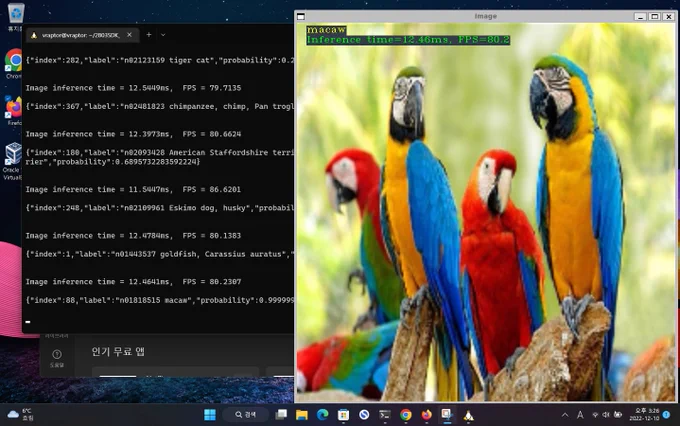Open Firefox from the taskbar

[426, 415]
